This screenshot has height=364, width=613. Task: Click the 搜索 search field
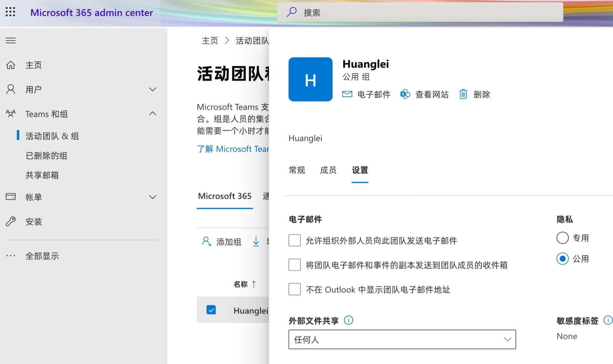tap(420, 12)
